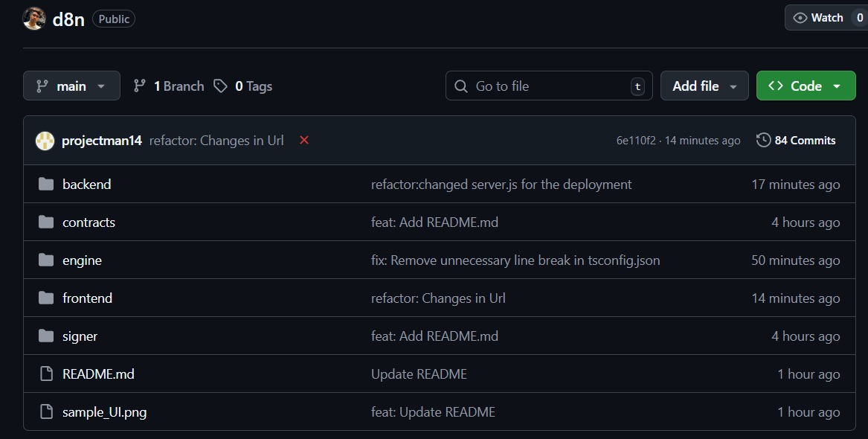The width and height of the screenshot is (868, 439).
Task: Click the 6e110f2 commit hash
Action: click(637, 140)
